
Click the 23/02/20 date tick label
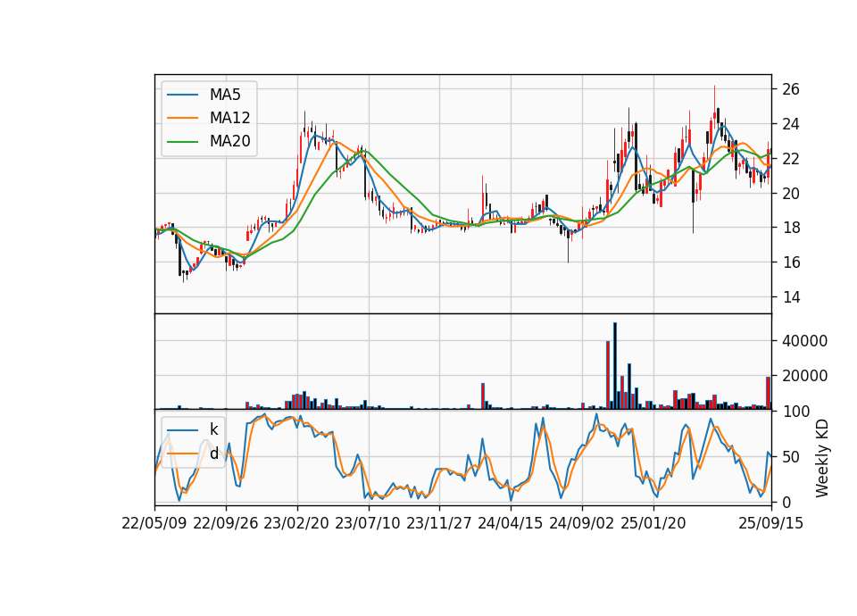pyautogui.click(x=296, y=523)
